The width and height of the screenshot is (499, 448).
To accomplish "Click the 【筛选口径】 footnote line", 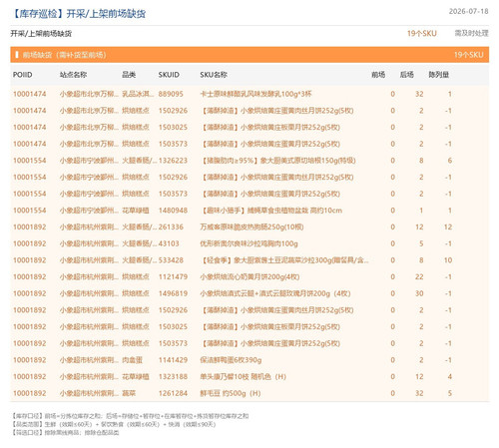I will [x=65, y=432].
